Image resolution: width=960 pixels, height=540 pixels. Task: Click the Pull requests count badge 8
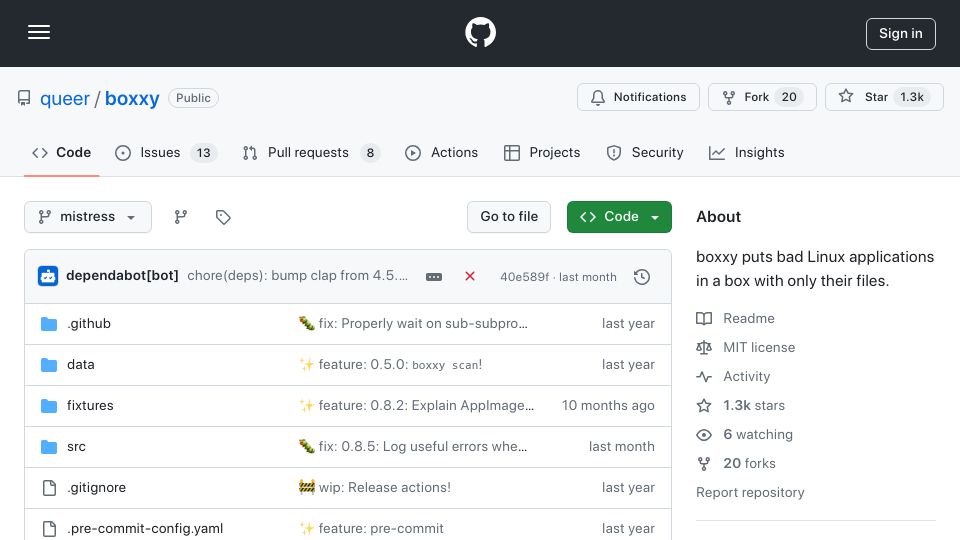[370, 153]
